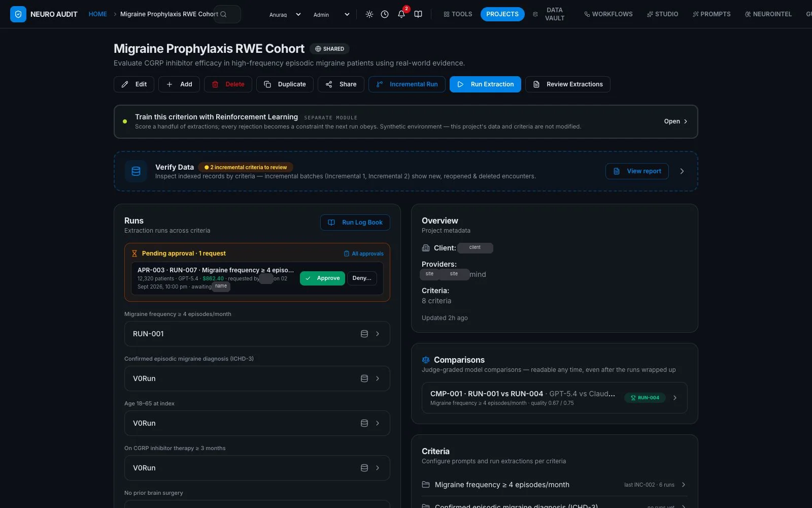The width and height of the screenshot is (812, 508).
Task: Click database icon under On CGRP inhibitor therapy
Action: pos(364,468)
